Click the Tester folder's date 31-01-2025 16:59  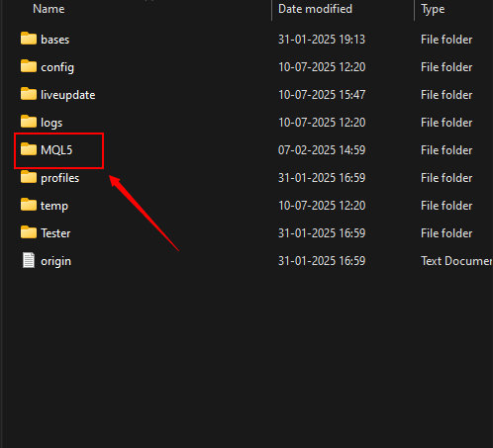(x=322, y=233)
